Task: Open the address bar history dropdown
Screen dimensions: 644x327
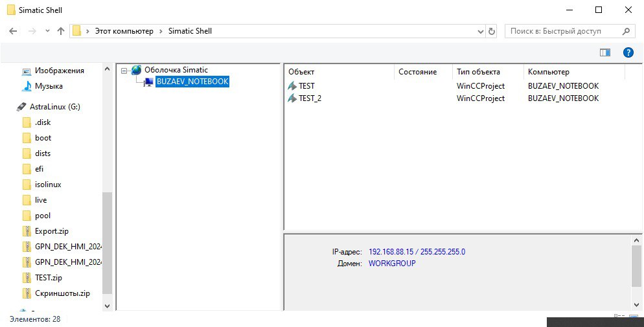Action: 481,32
